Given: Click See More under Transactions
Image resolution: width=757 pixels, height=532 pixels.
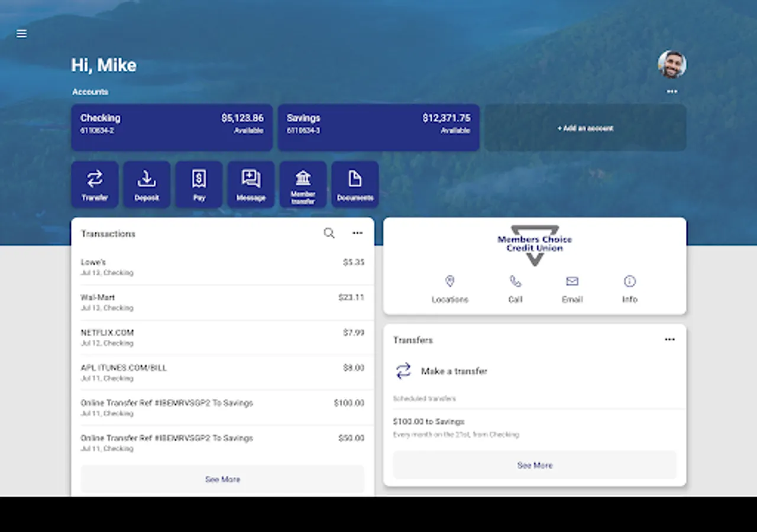Looking at the screenshot, I should tap(222, 479).
